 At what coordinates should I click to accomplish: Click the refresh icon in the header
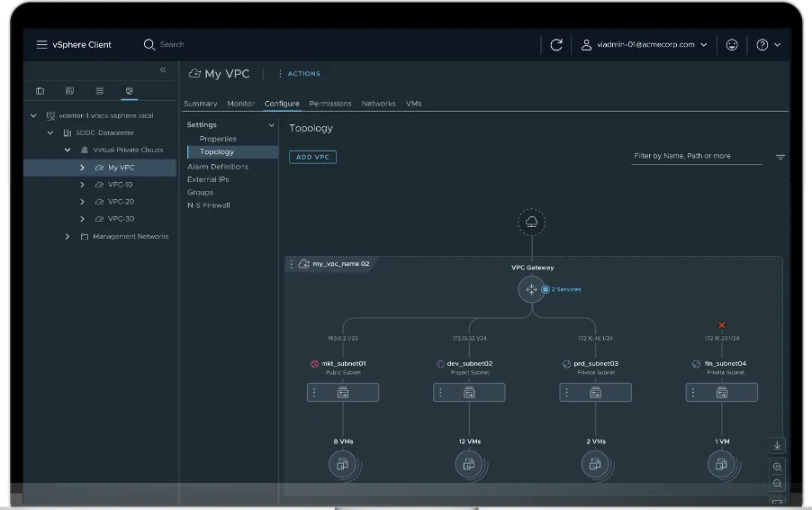556,44
